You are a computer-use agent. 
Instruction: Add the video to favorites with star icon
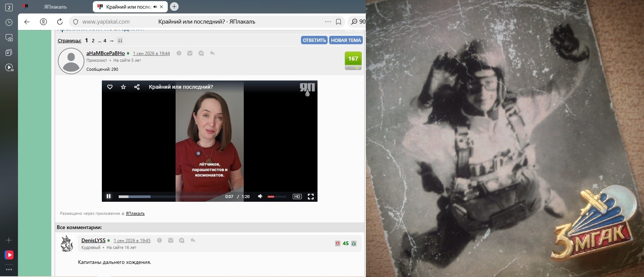pos(123,87)
